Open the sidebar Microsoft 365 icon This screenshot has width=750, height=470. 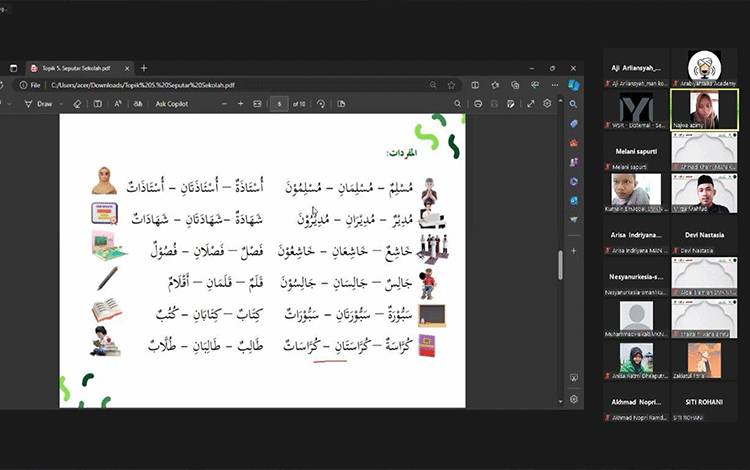click(574, 182)
